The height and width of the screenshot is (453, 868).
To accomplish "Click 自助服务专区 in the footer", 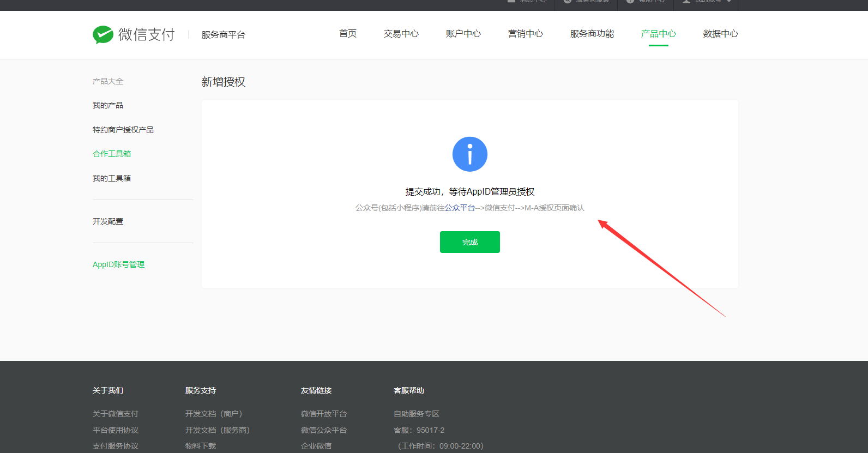I will (x=417, y=414).
